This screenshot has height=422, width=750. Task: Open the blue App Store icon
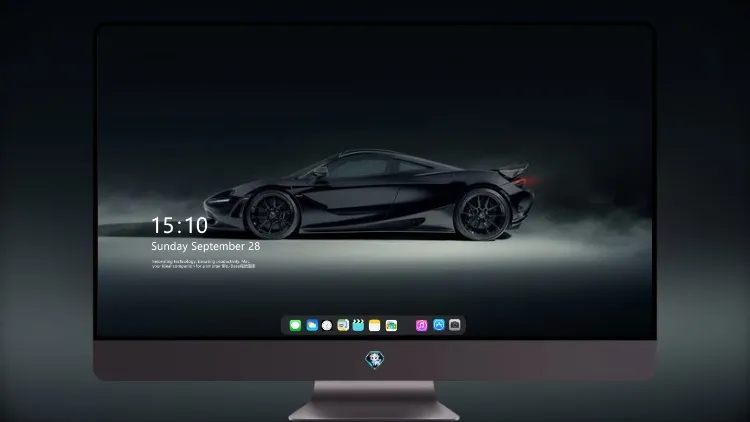pos(439,325)
